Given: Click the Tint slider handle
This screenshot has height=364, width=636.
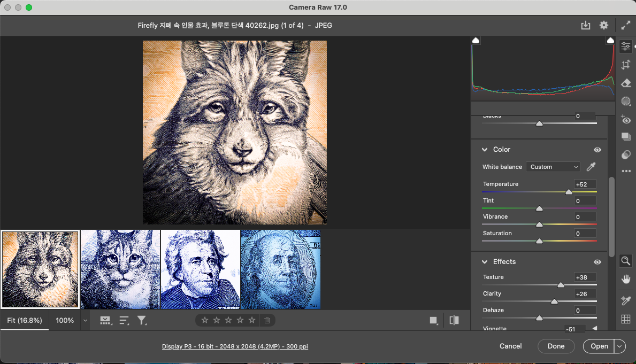Looking at the screenshot, I should pyautogui.click(x=540, y=208).
